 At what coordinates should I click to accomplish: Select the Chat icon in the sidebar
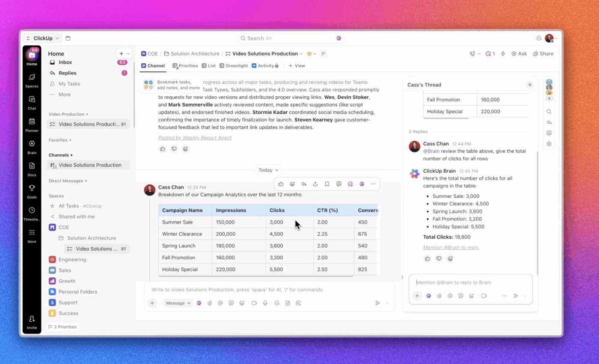(32, 102)
